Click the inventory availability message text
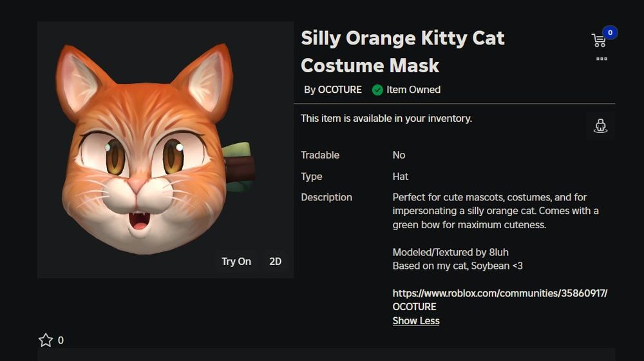 pyautogui.click(x=386, y=119)
